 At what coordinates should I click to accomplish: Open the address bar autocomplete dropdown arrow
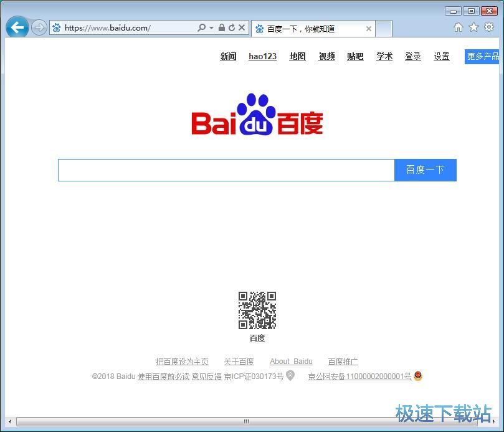coord(211,28)
